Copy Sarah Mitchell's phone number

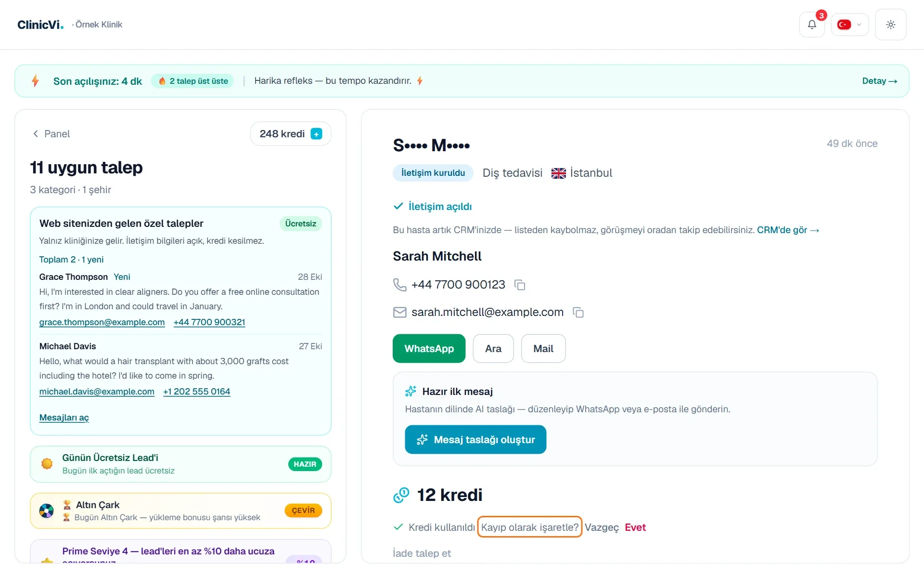520,285
